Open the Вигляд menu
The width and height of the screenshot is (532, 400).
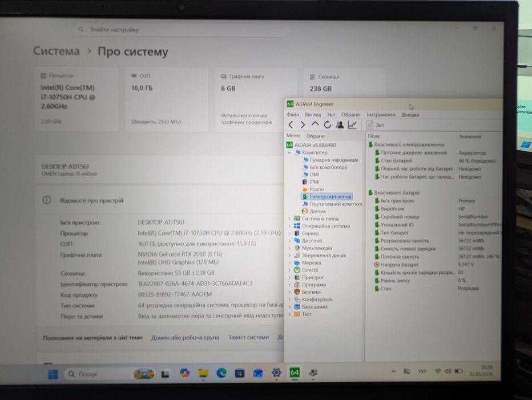[x=312, y=114]
